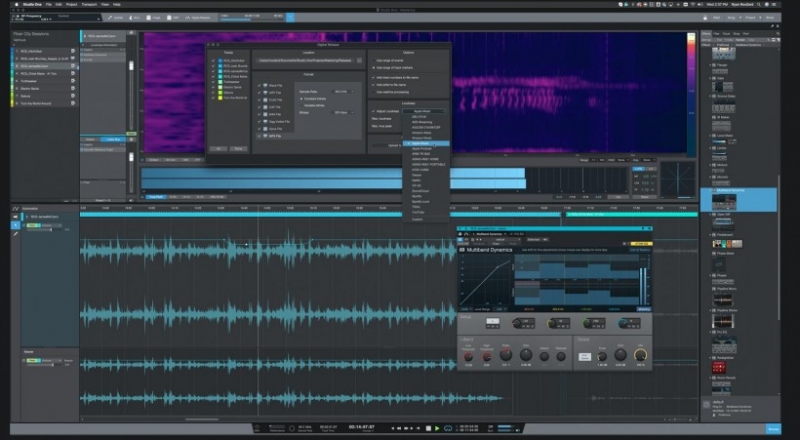Click the RedlightDist effect thumbnail

719,366
